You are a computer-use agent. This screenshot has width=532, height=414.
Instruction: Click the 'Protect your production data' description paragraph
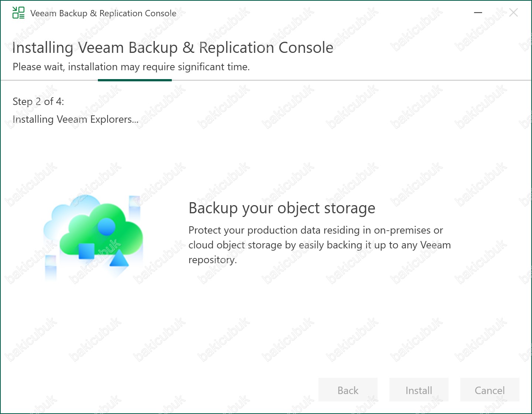(x=320, y=245)
